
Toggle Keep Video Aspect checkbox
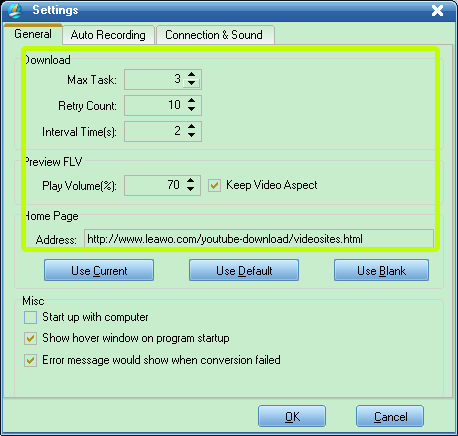point(214,185)
